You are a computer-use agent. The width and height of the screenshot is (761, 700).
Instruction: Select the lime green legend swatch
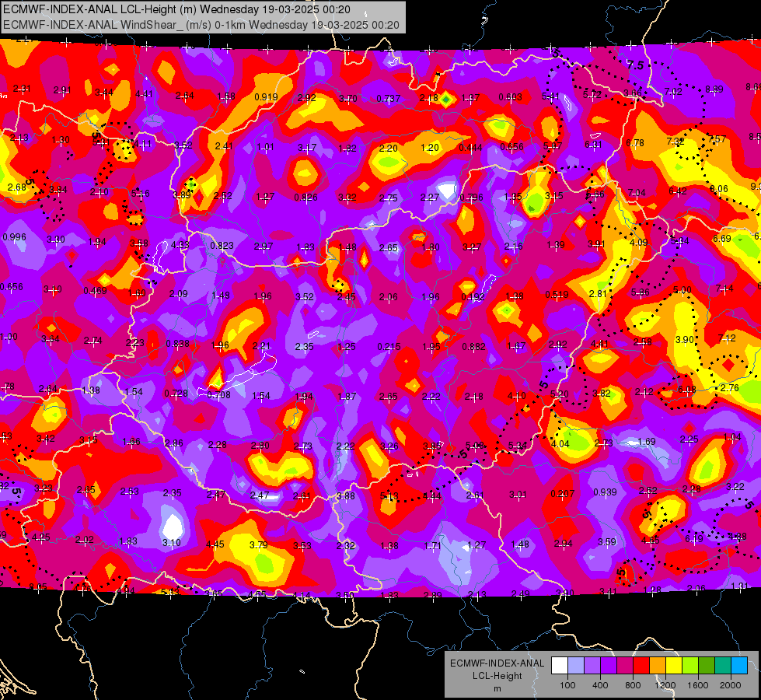(690, 666)
